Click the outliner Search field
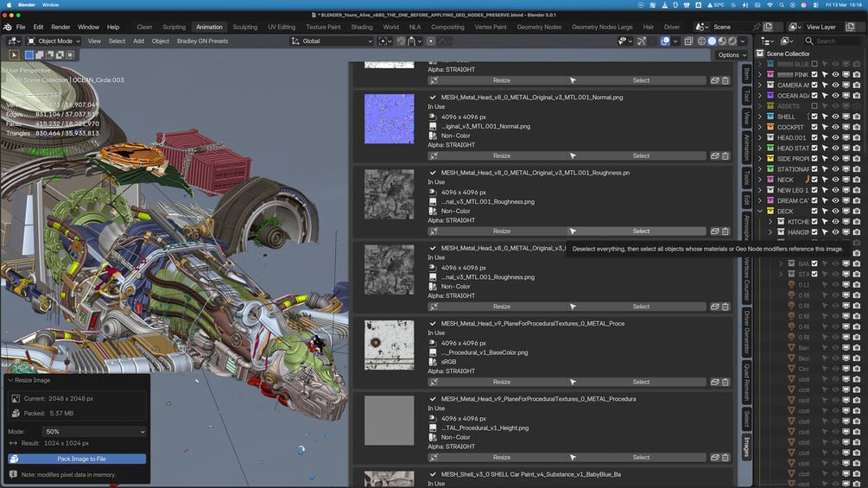Image resolution: width=868 pixels, height=488 pixels. tap(833, 41)
